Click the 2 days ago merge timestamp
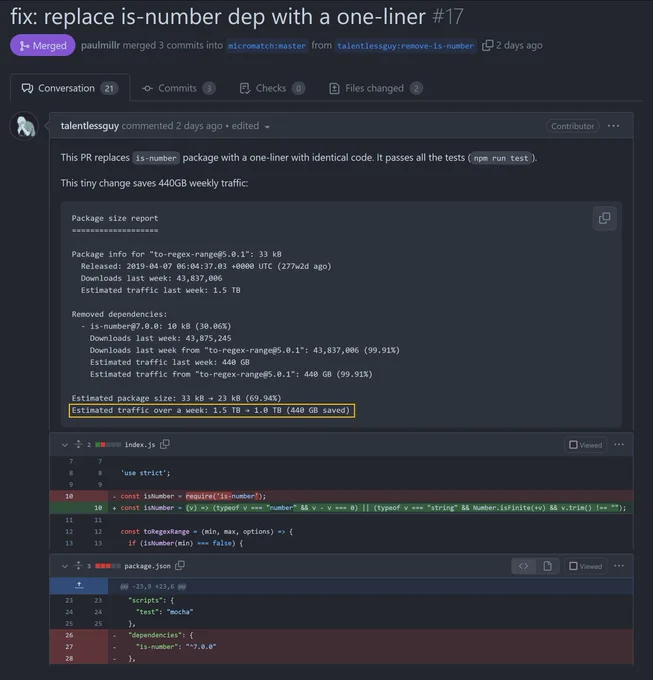653x680 pixels. (x=519, y=45)
